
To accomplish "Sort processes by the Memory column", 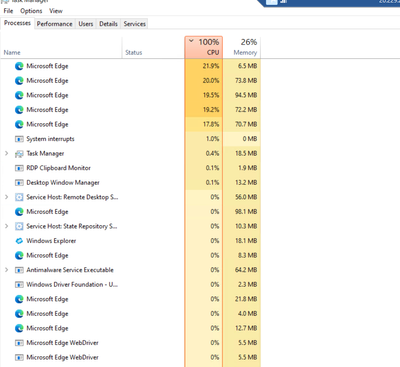I will point(242,47).
